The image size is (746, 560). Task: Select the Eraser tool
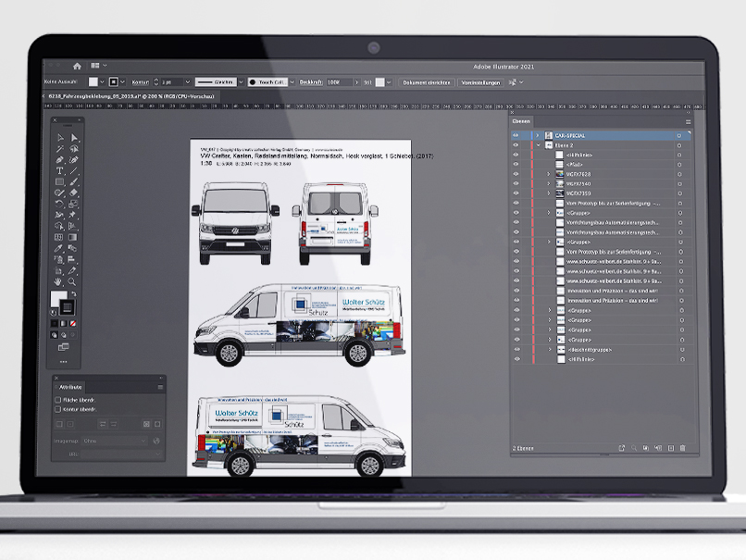pos(74,193)
